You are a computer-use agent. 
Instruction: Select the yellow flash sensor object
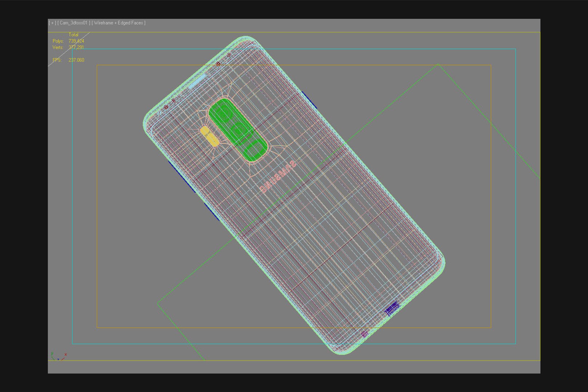point(210,136)
